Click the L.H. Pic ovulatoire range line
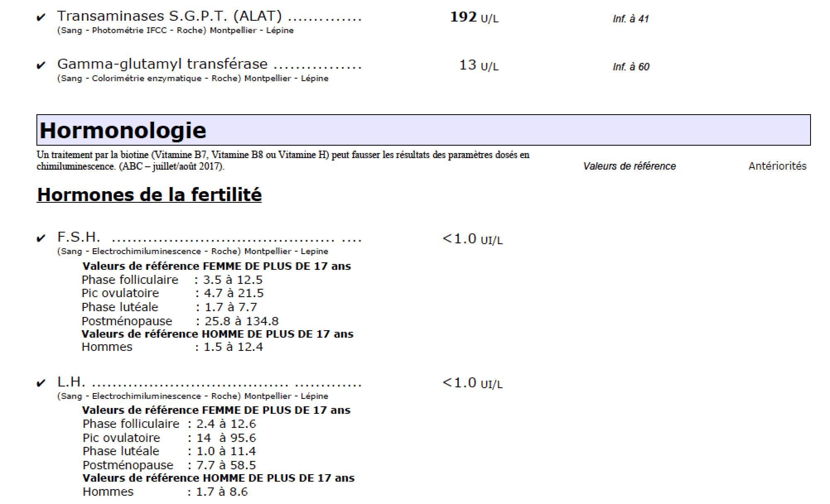The width and height of the screenshot is (830, 504). click(169, 438)
